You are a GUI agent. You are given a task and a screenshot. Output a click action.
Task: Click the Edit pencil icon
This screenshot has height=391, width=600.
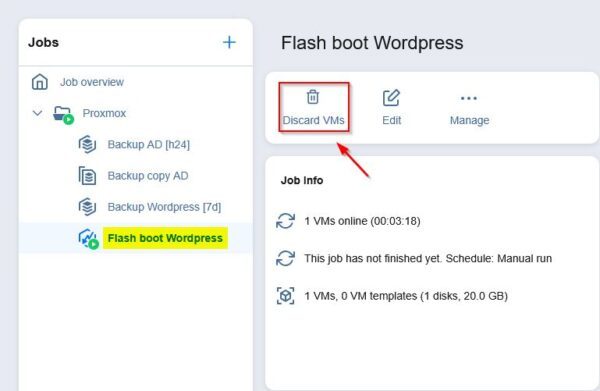(x=391, y=98)
